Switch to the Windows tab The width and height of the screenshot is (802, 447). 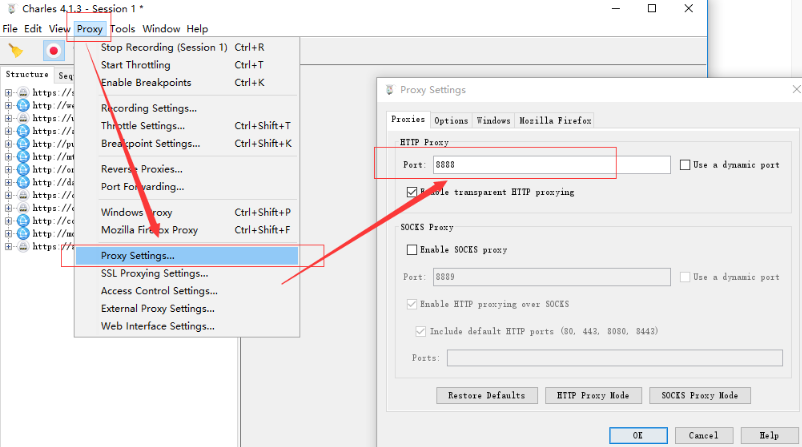(494, 121)
